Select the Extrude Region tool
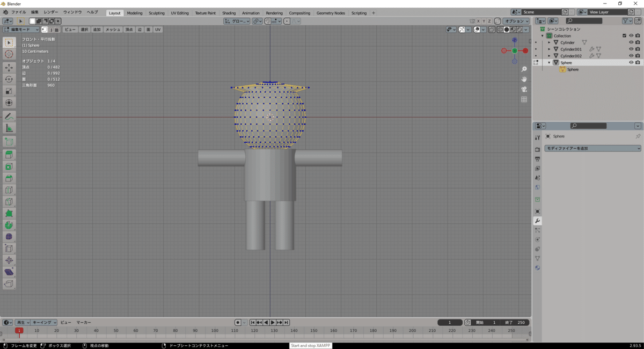Viewport: 644px width, 349px height. pos(9,155)
